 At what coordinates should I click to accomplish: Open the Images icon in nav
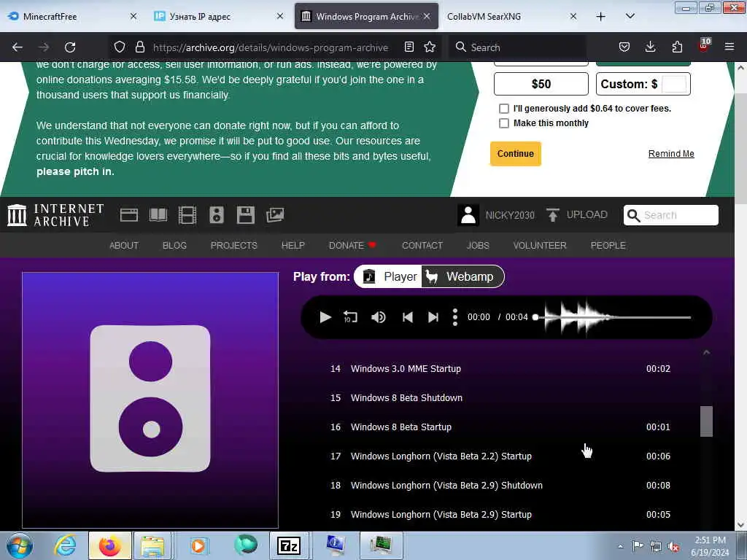[275, 215]
